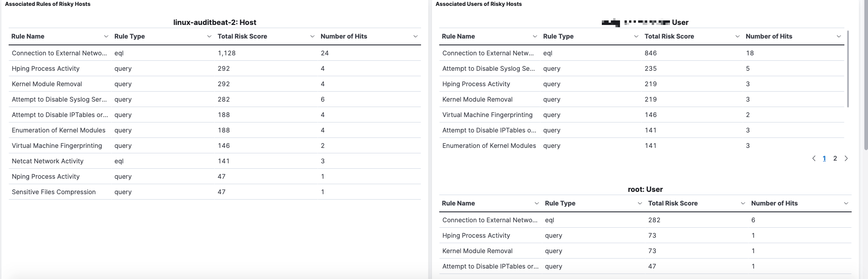
Task: Click Number of Hits chevron in redacted user table
Action: tap(838, 36)
